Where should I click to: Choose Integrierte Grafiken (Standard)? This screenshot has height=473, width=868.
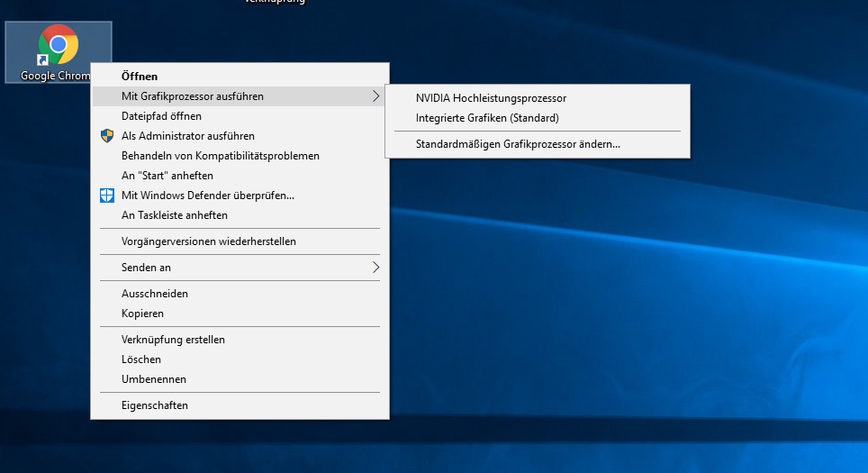538,118
